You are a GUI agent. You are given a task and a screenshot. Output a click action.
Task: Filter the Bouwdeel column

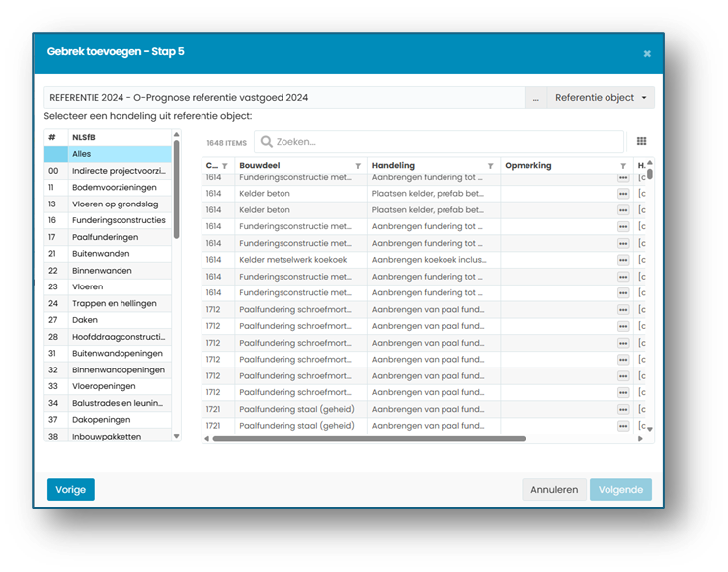(x=358, y=166)
